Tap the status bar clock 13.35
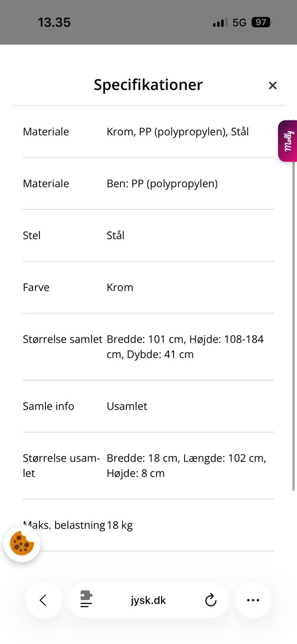The width and height of the screenshot is (297, 644). click(55, 22)
